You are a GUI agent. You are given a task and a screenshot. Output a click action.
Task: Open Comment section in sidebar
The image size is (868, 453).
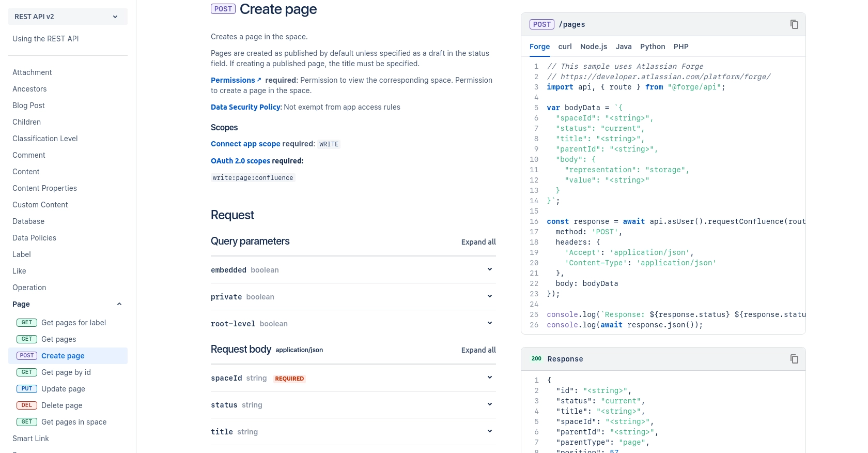point(29,155)
